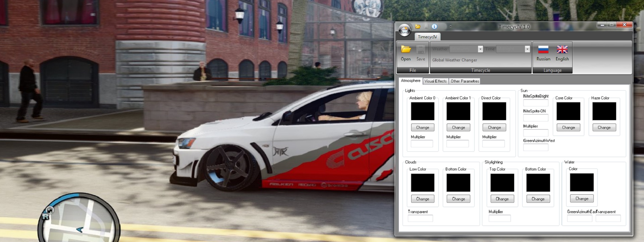This screenshot has width=644, height=242.
Task: Click the Water Color swatch
Action: (582, 182)
